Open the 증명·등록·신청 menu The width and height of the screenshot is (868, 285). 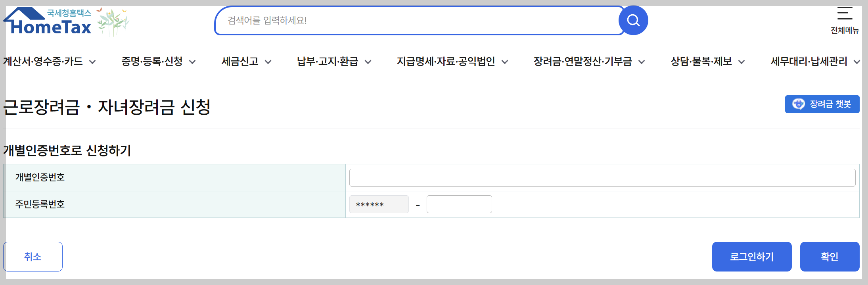point(152,61)
